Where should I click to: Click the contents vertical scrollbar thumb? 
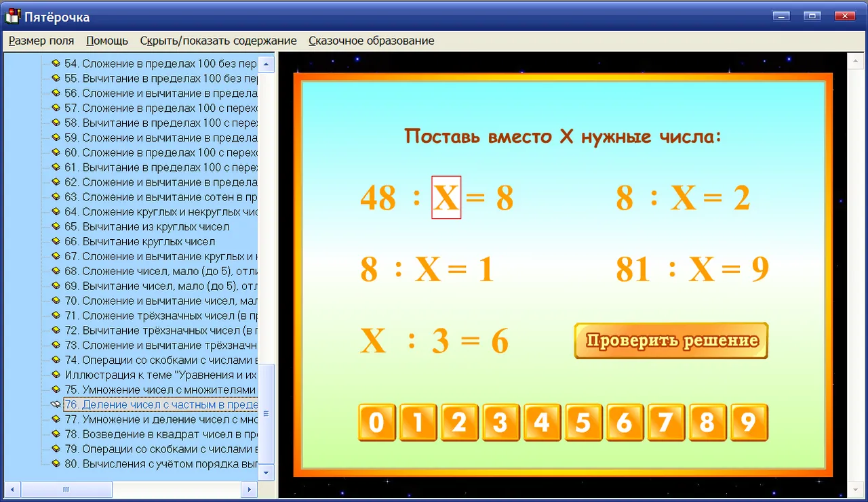coord(267,414)
